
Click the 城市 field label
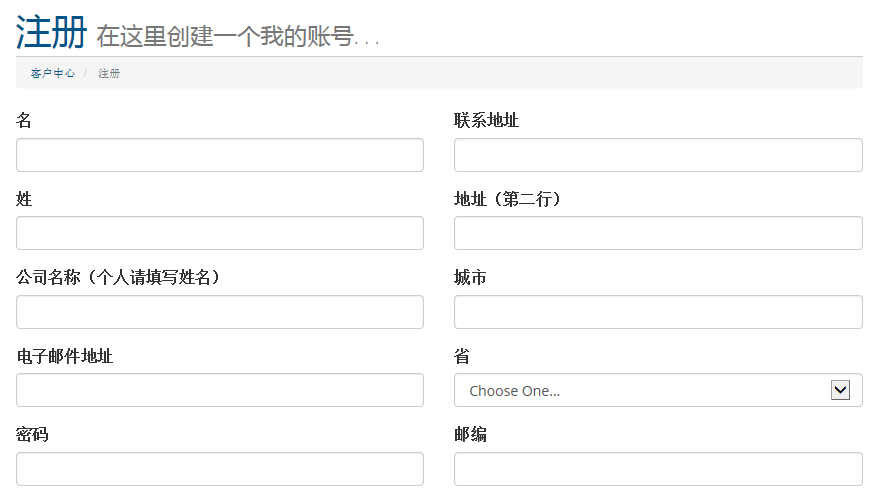click(470, 278)
